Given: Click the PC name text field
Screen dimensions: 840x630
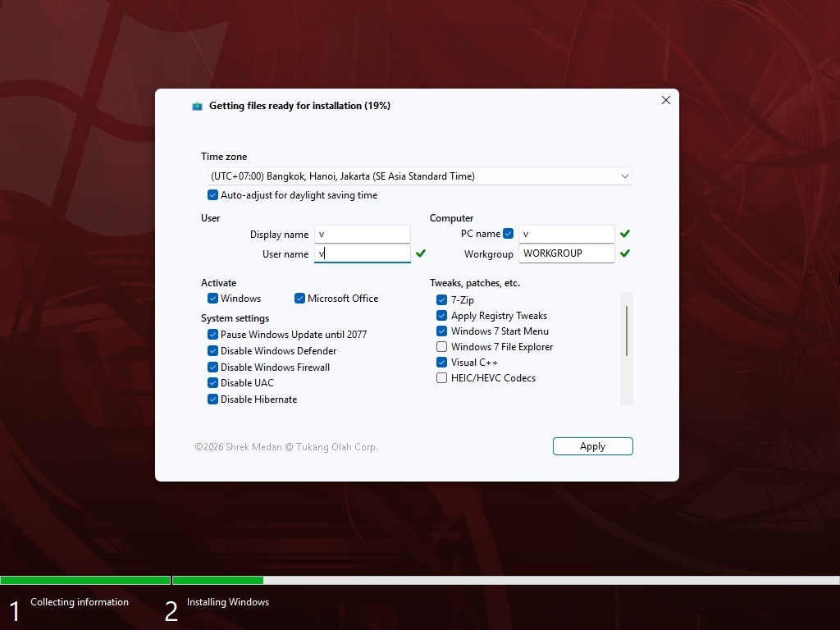Looking at the screenshot, I should click(566, 234).
